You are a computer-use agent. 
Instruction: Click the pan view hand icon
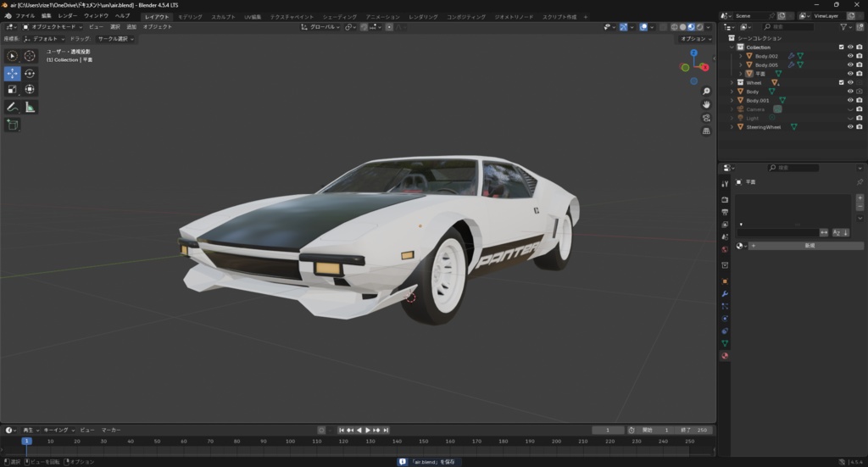[x=706, y=104]
